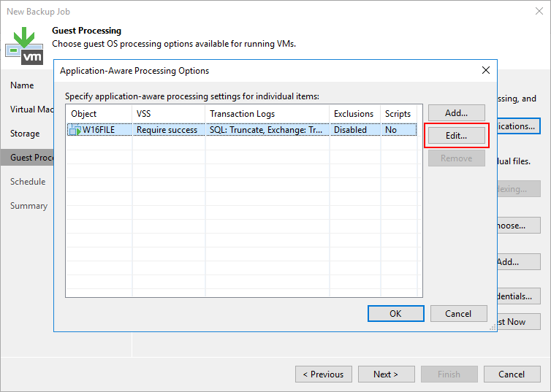Advance the wizard with Next button
551x392 pixels.
coord(385,374)
